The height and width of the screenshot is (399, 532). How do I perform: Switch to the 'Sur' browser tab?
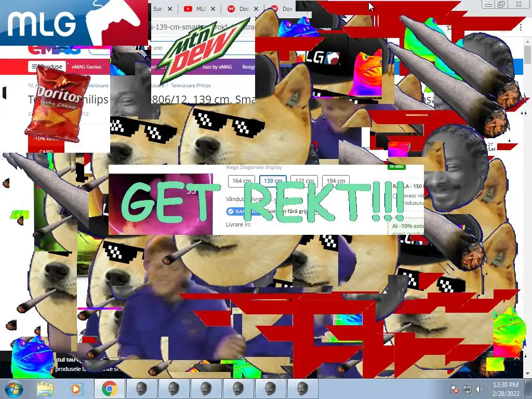(159, 9)
